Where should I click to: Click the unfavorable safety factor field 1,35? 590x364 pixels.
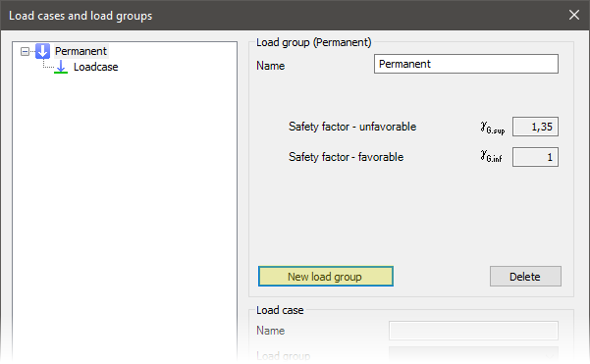(535, 127)
